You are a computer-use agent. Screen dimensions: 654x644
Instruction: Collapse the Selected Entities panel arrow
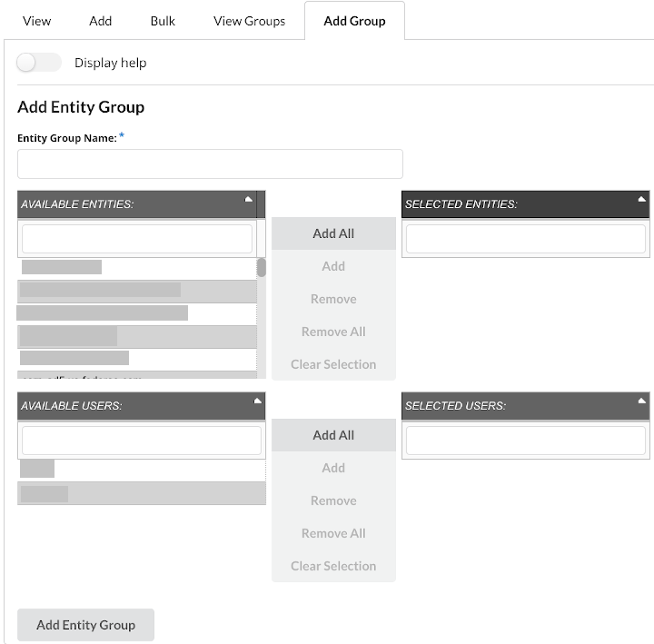642,199
